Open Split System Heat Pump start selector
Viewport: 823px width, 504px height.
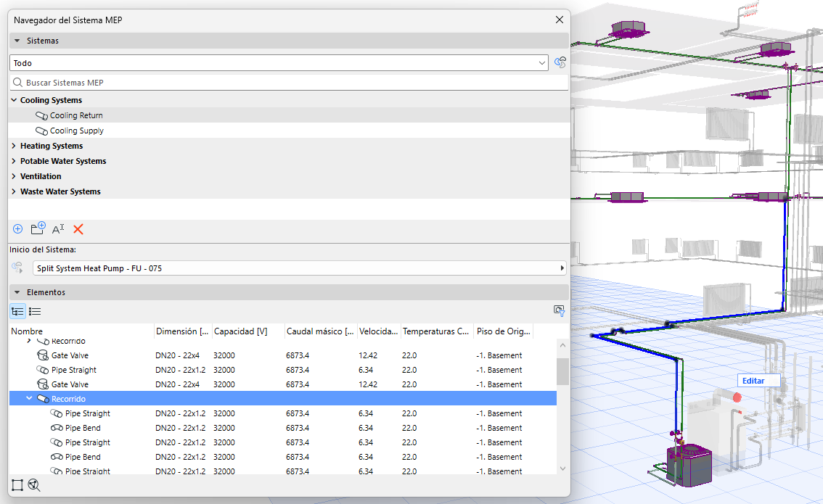(299, 268)
